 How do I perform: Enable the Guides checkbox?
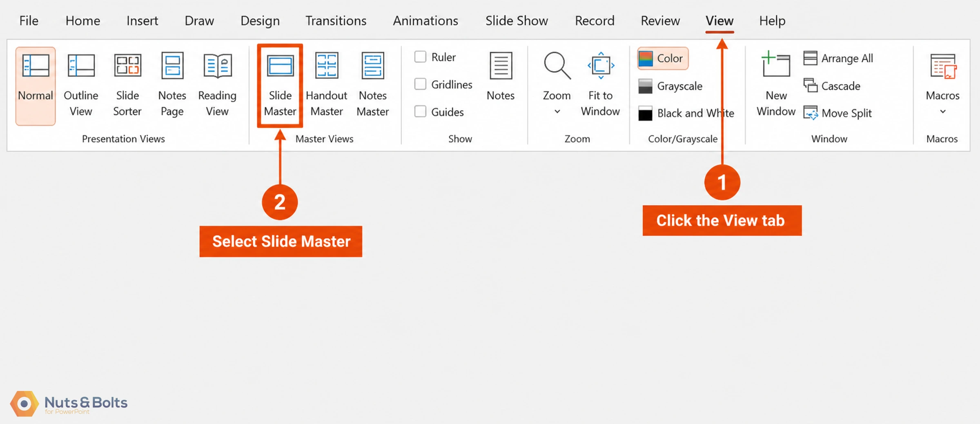(x=420, y=111)
